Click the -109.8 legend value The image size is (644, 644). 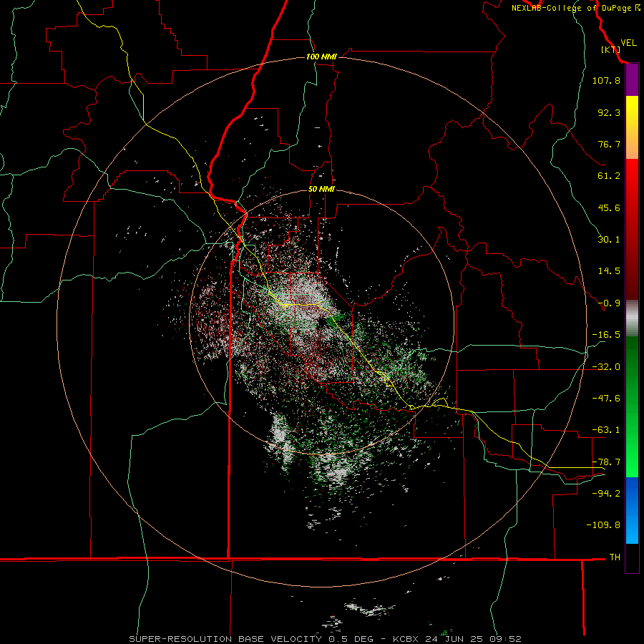pyautogui.click(x=603, y=525)
